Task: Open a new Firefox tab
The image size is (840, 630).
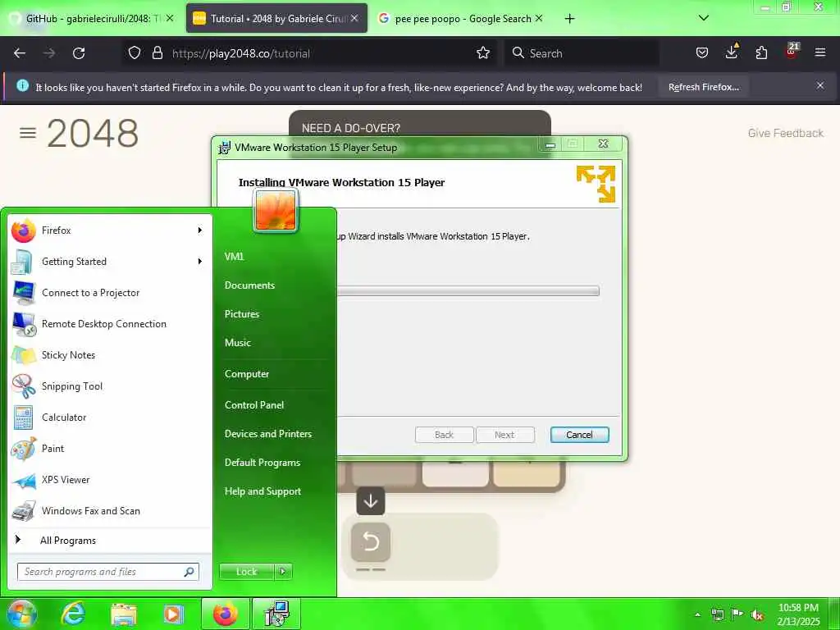Action: (x=569, y=18)
